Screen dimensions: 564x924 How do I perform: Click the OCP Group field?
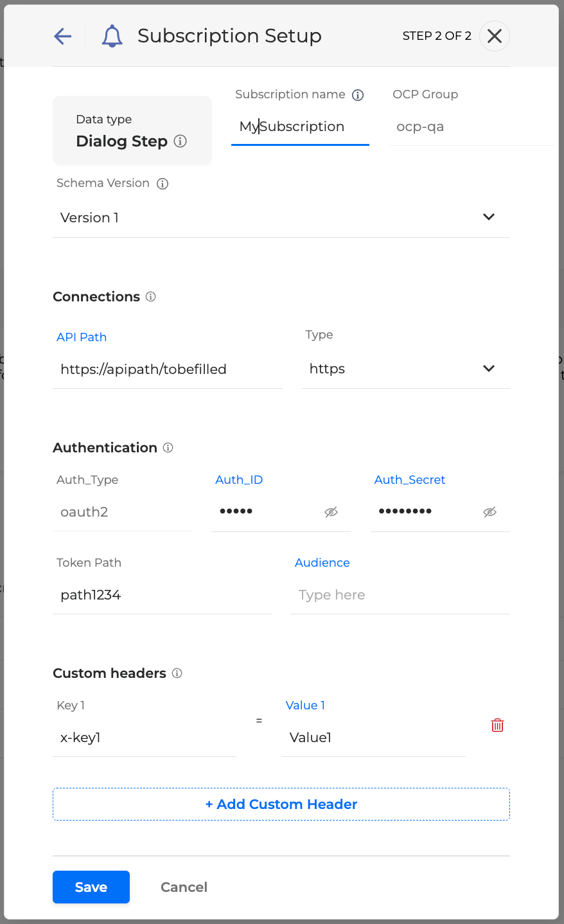[471, 127]
